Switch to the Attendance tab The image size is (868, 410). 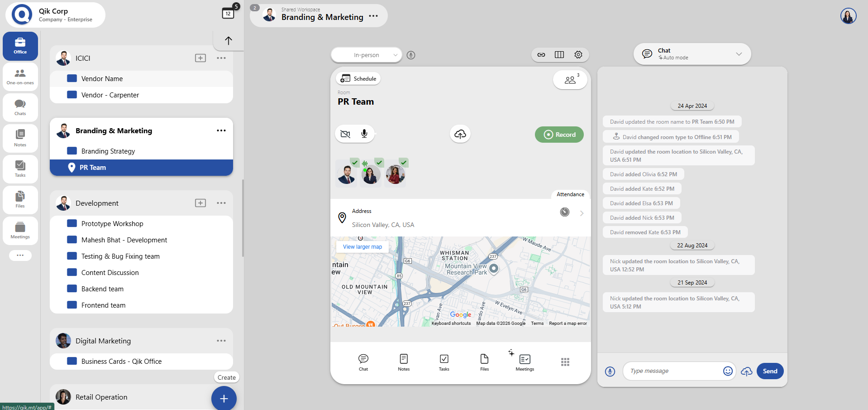point(570,194)
